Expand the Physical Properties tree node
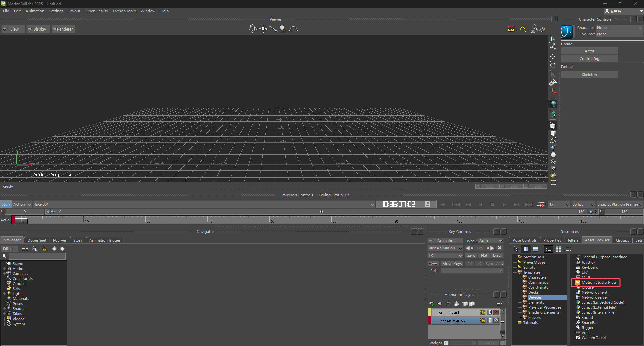The height and width of the screenshot is (346, 644). pos(520,307)
